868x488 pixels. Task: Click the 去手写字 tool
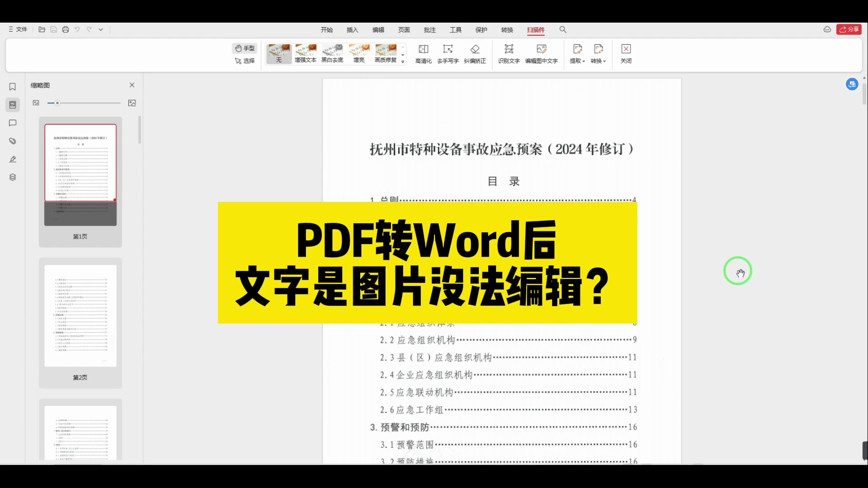click(x=448, y=54)
